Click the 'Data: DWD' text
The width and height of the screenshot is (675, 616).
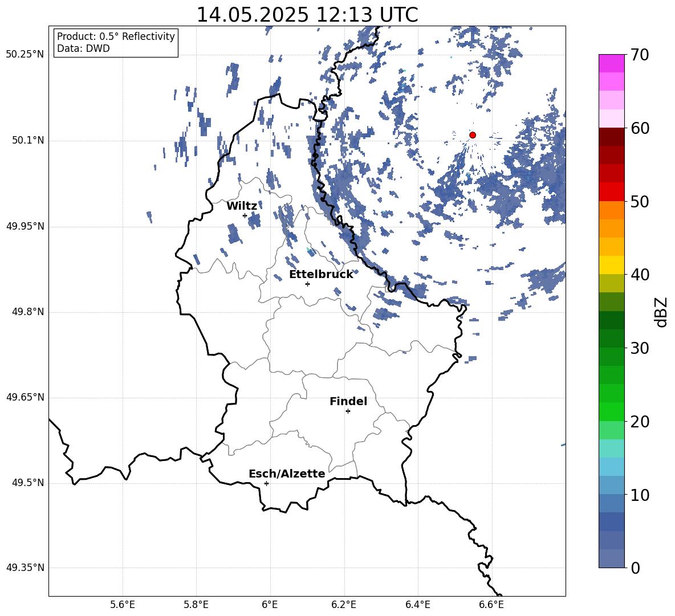pyautogui.click(x=83, y=48)
